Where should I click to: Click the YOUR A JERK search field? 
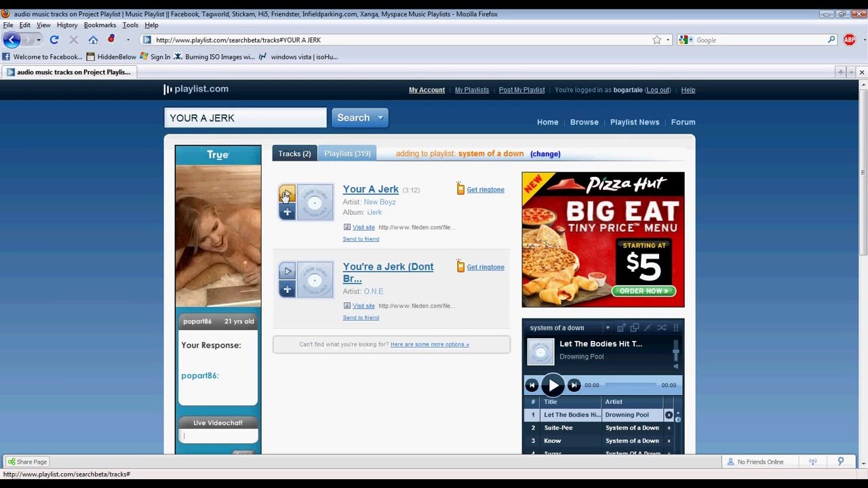tap(245, 118)
